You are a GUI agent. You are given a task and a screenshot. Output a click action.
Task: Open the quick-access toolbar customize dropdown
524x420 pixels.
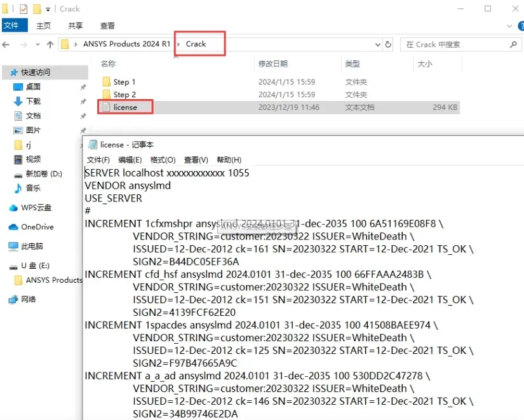point(48,10)
